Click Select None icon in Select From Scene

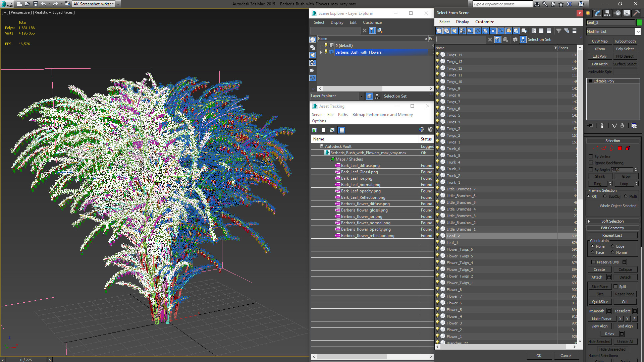(541, 31)
